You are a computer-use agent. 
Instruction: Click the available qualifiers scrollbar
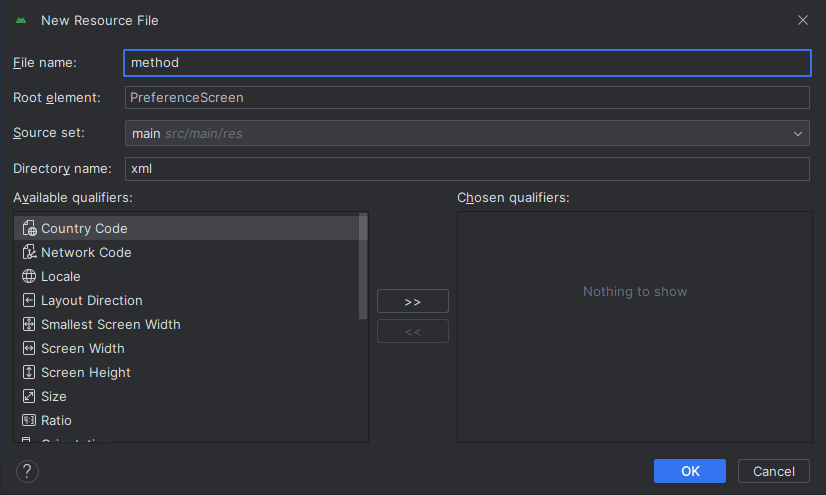pos(363,266)
